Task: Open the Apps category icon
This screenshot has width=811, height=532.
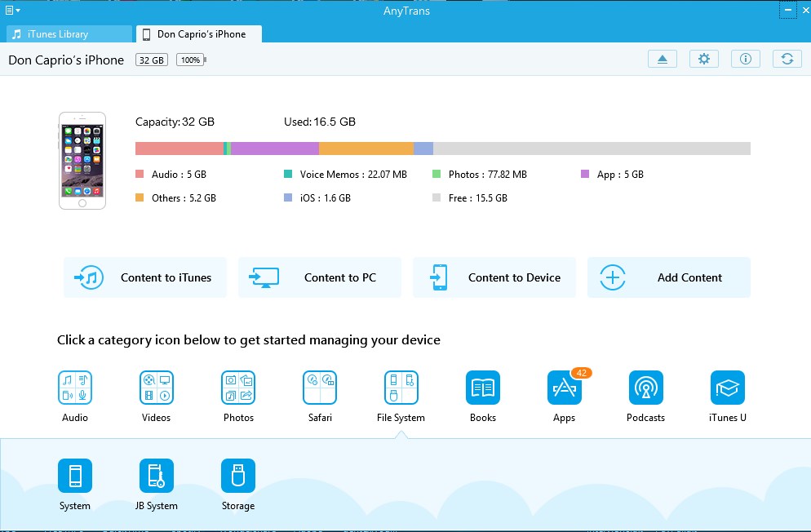Action: click(565, 388)
